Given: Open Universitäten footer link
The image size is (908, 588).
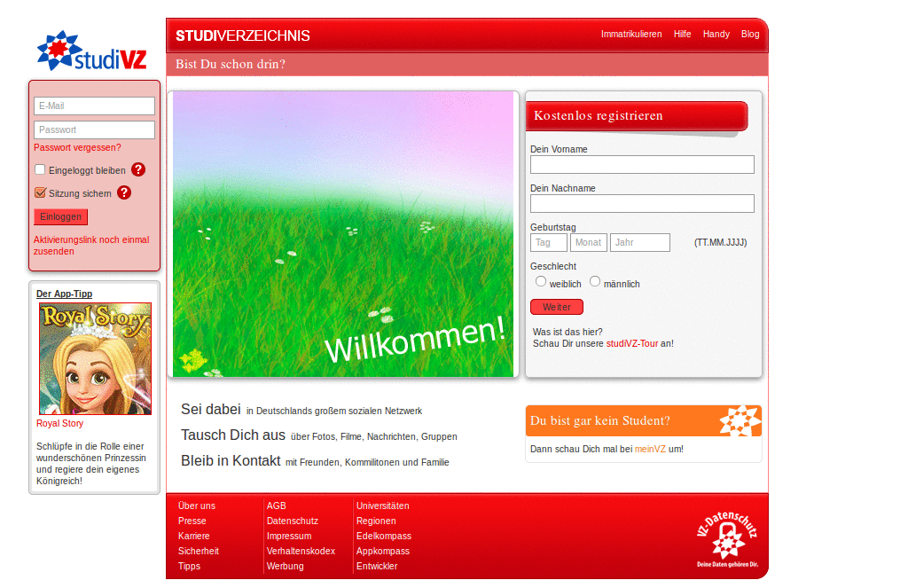Looking at the screenshot, I should coord(383,506).
